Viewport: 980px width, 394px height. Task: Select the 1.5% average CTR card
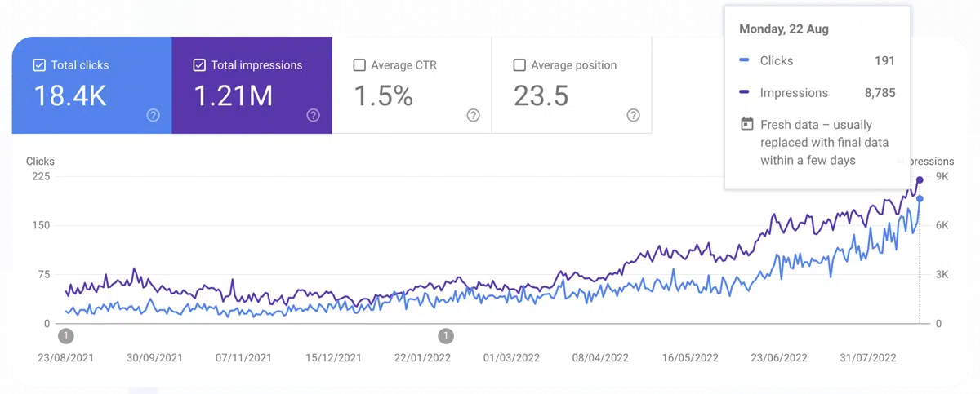coord(412,85)
